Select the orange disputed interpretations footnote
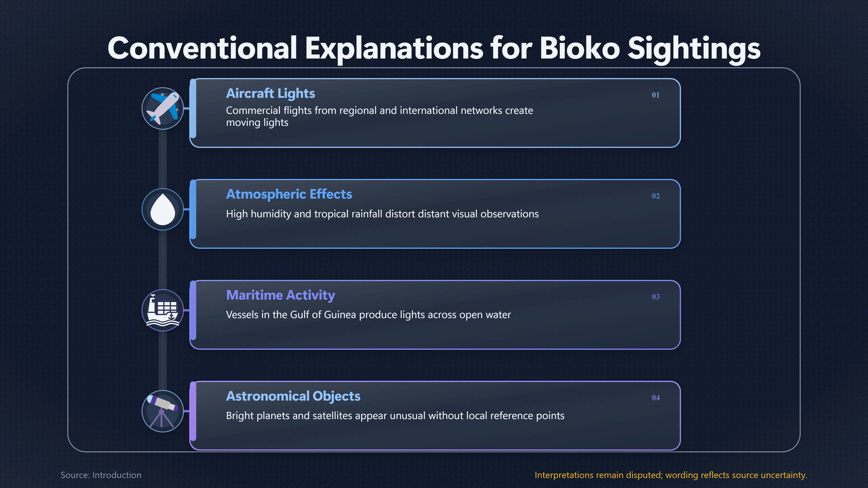Image resolution: width=868 pixels, height=488 pixels. pyautogui.click(x=671, y=475)
